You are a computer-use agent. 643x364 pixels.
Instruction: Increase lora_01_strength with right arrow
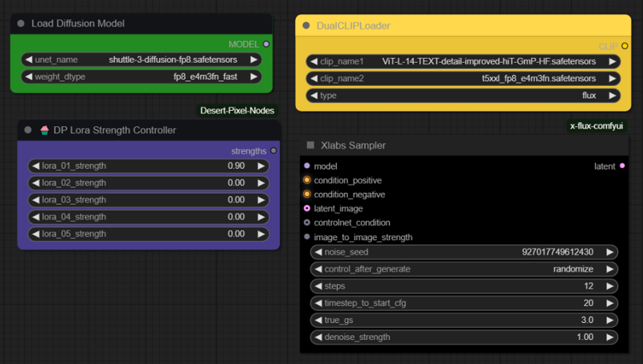pyautogui.click(x=261, y=166)
